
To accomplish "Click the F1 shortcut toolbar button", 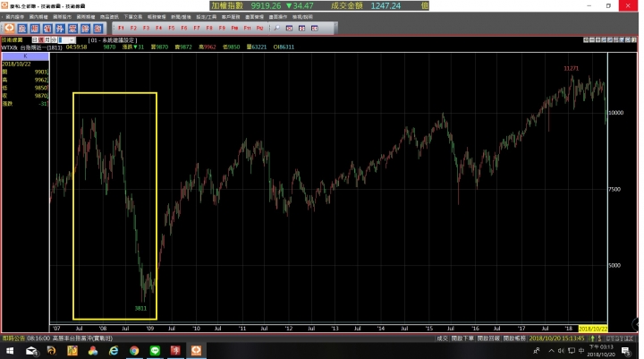I will [121, 28].
